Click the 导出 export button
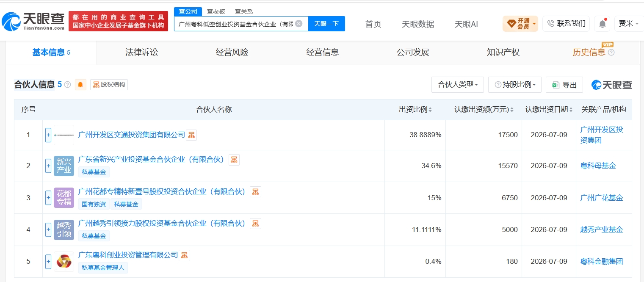Viewport: 644px width, 282px height. [564, 85]
